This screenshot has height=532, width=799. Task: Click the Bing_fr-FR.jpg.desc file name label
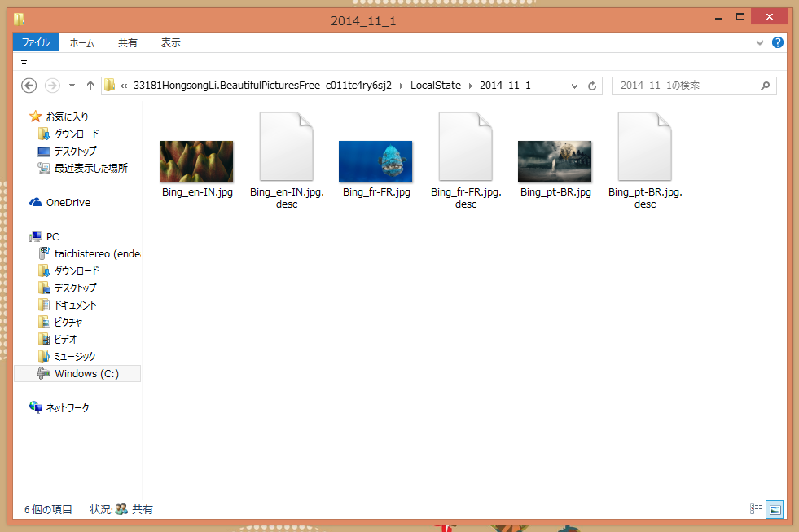tap(466, 198)
